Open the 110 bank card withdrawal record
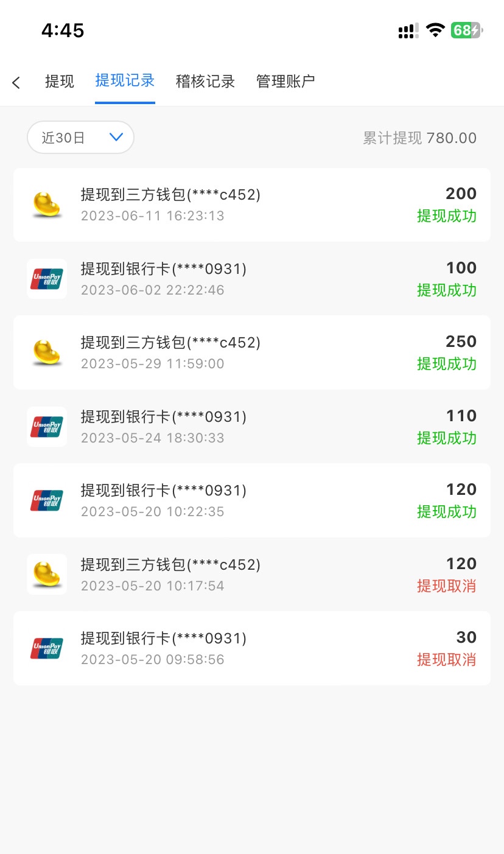The width and height of the screenshot is (504, 854). (x=252, y=427)
